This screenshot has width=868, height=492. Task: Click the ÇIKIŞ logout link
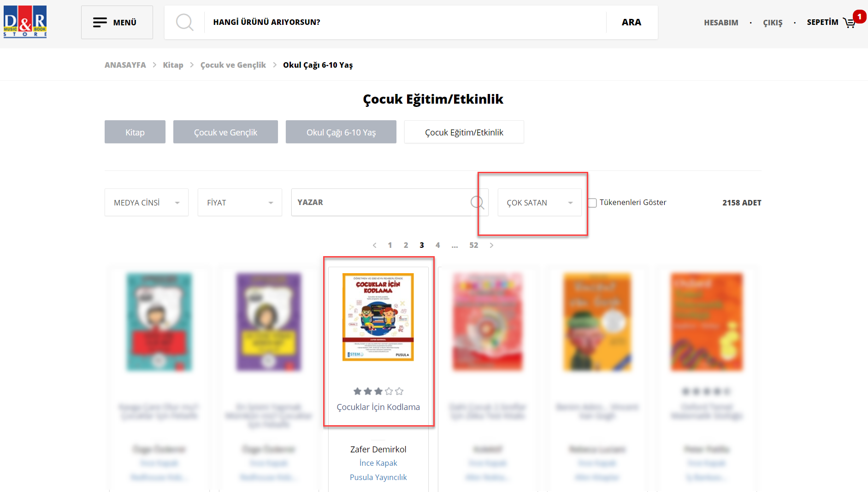(x=773, y=23)
